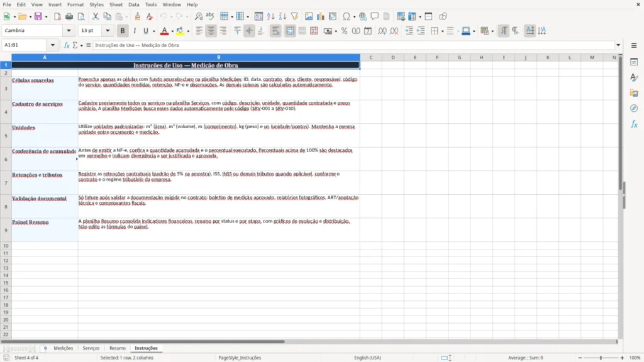Increase indent of cell
The width and height of the screenshot is (644, 362).
click(409, 31)
